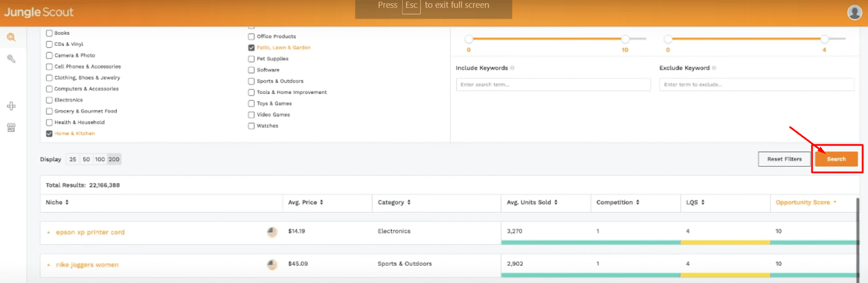868x283 pixels.
Task: Click the US flag icon for epson xp printer cord
Action: point(272,232)
